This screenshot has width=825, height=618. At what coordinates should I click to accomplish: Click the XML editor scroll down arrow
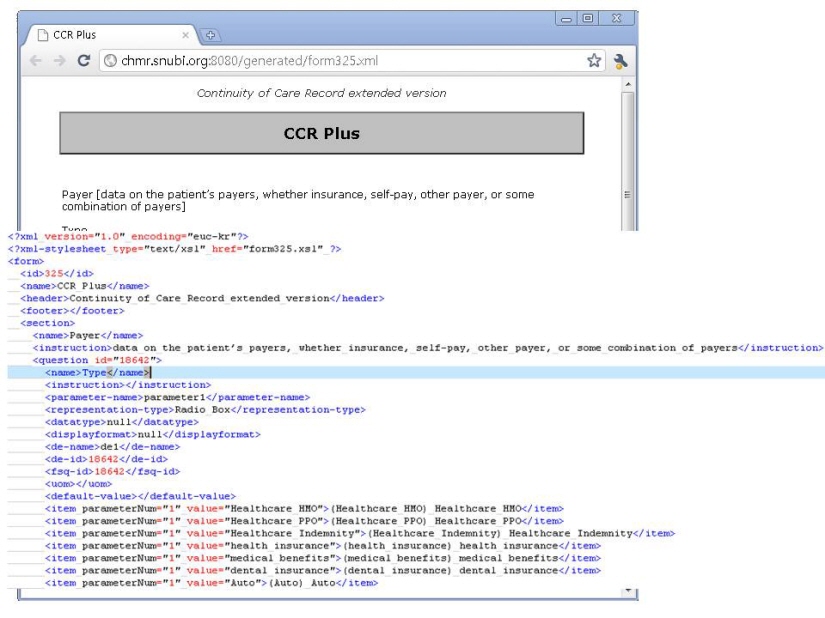tap(628, 591)
